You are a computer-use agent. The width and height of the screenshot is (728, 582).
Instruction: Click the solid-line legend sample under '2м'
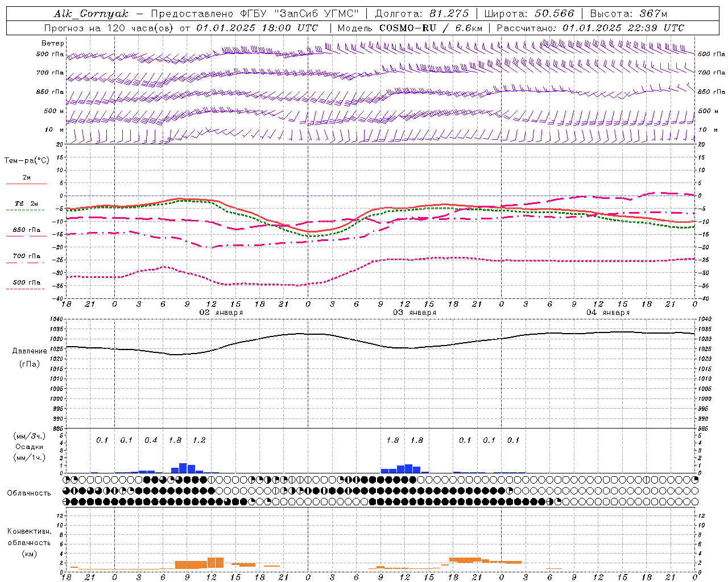coord(26,184)
